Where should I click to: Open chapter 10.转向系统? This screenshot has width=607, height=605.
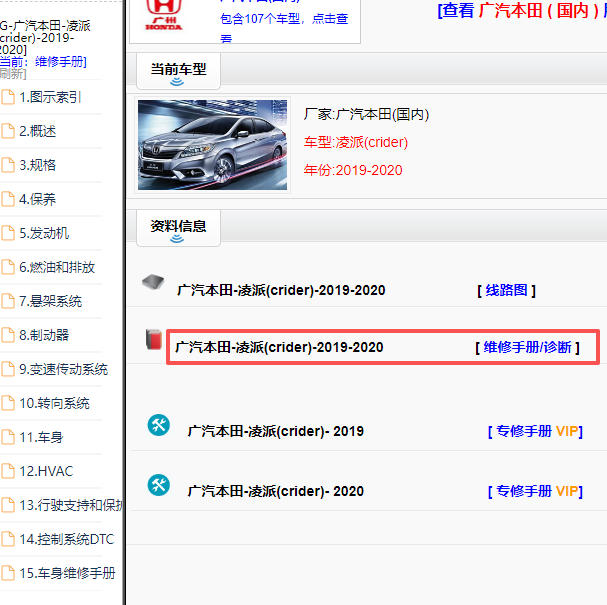pyautogui.click(x=54, y=403)
